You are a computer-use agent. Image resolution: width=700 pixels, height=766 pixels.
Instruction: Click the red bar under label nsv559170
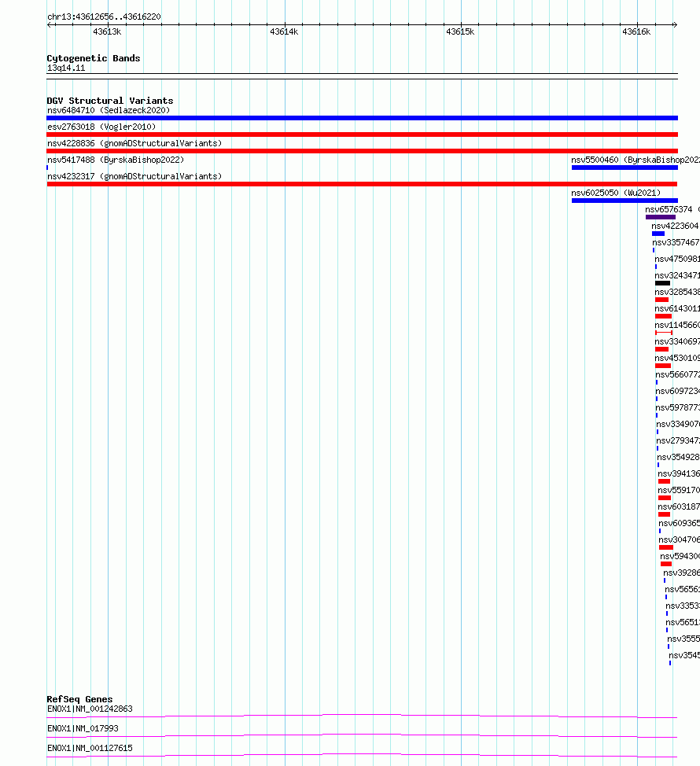[665, 498]
